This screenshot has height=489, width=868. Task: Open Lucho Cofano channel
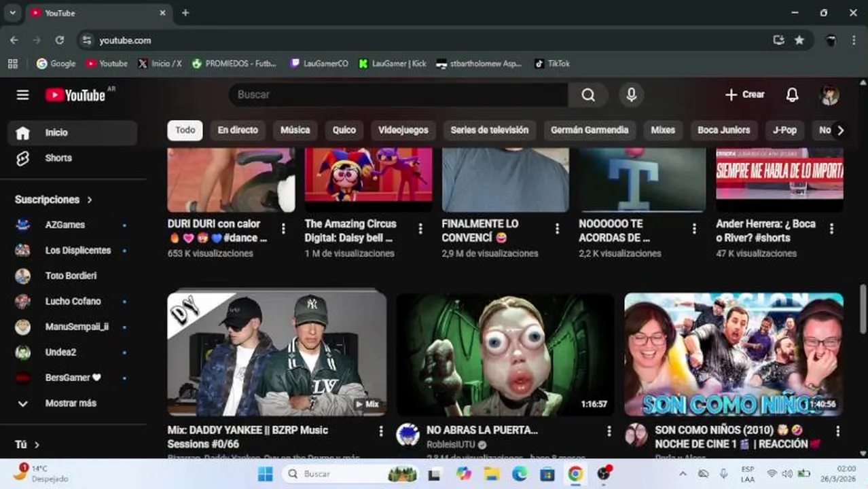[72, 301]
